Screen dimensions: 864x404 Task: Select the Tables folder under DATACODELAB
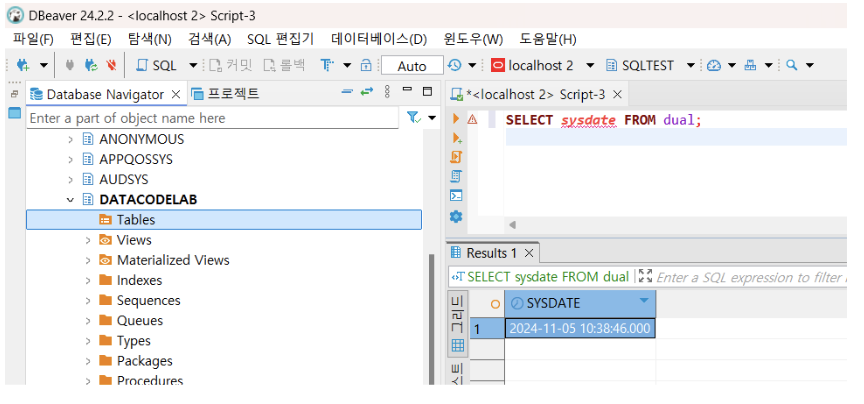point(135,220)
